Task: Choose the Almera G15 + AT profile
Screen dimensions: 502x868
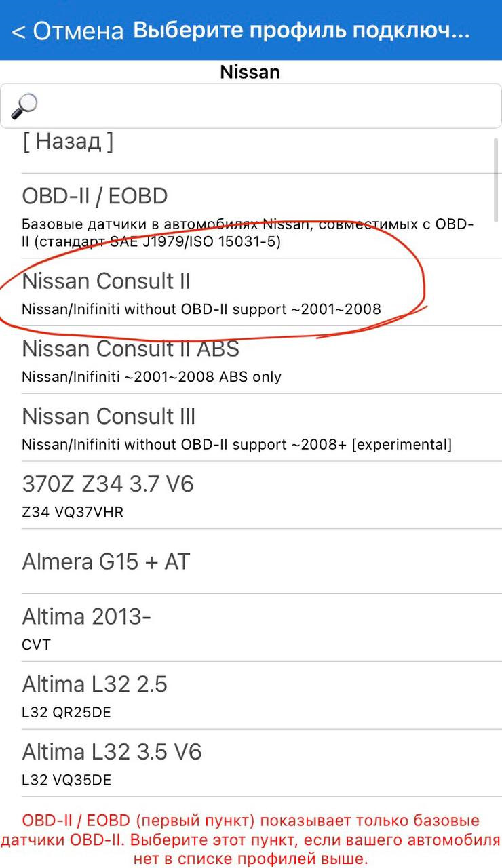Action: 251,561
